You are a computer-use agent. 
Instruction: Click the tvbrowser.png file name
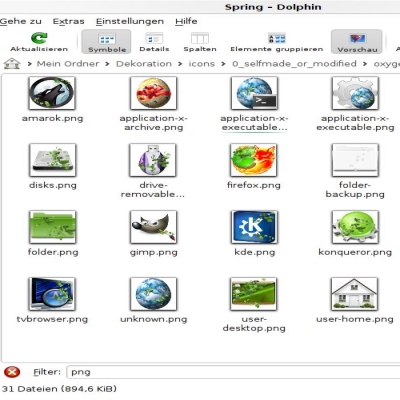[52, 319]
